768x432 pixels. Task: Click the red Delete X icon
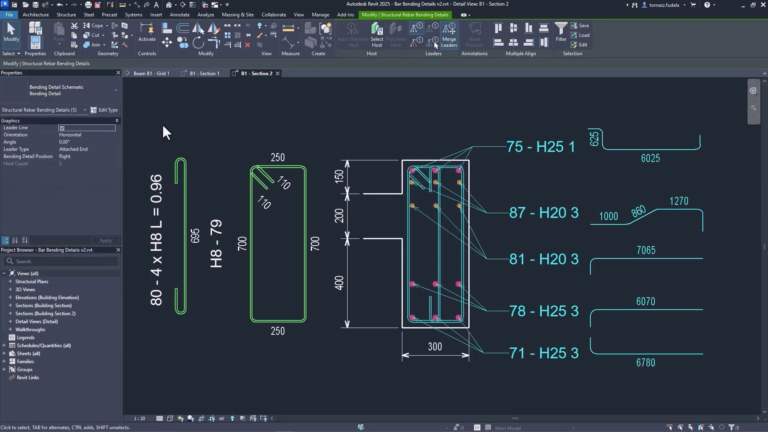(x=247, y=45)
